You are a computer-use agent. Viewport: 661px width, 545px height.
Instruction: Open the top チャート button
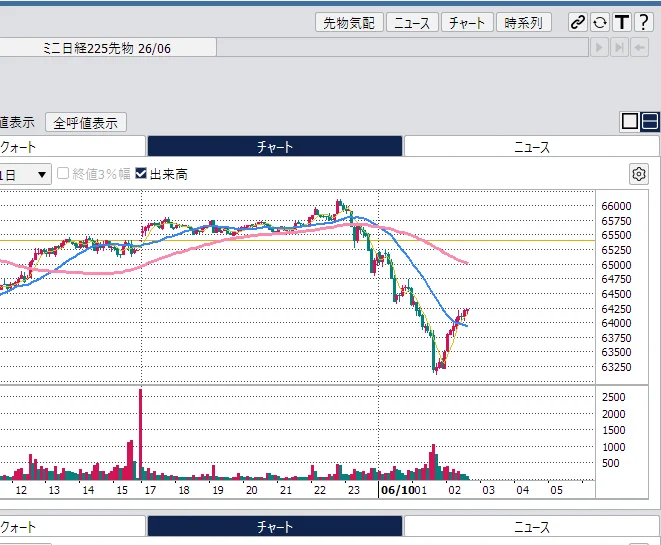pyautogui.click(x=467, y=22)
